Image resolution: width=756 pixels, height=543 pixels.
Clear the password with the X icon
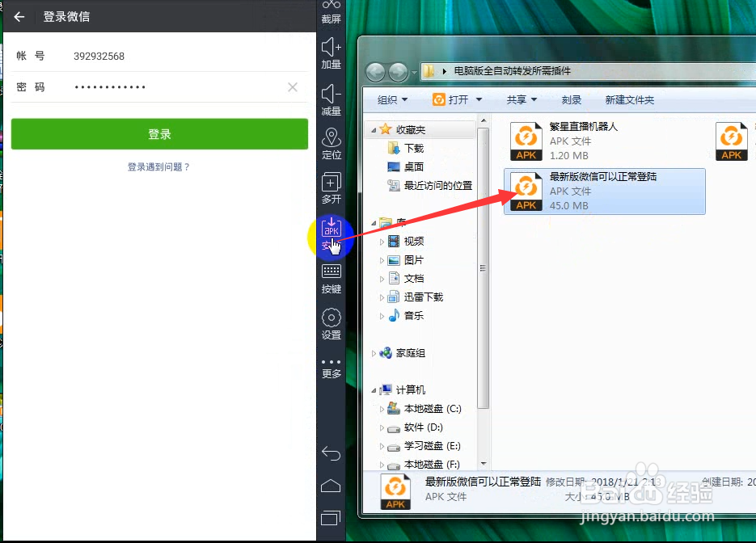coord(292,87)
